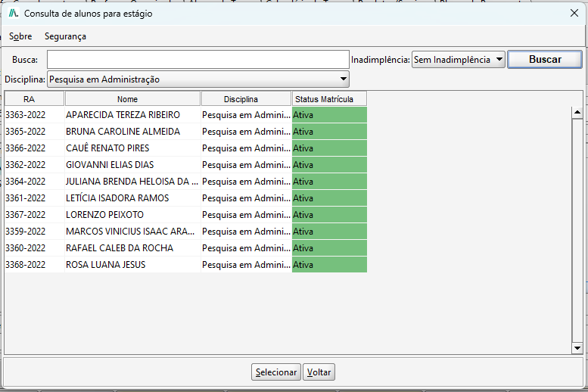This screenshot has height=392, width=588.
Task: Close the Consulta de alunos window
Action: (574, 13)
